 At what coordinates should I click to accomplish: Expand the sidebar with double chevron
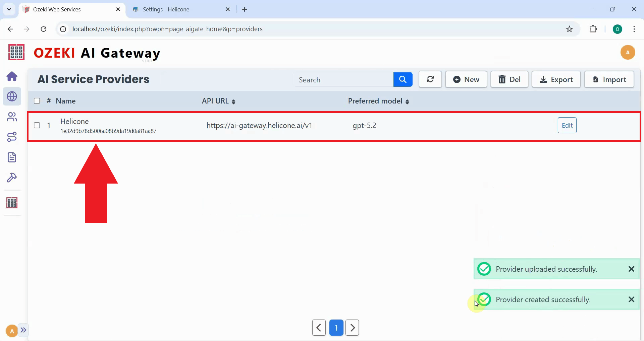click(x=23, y=330)
